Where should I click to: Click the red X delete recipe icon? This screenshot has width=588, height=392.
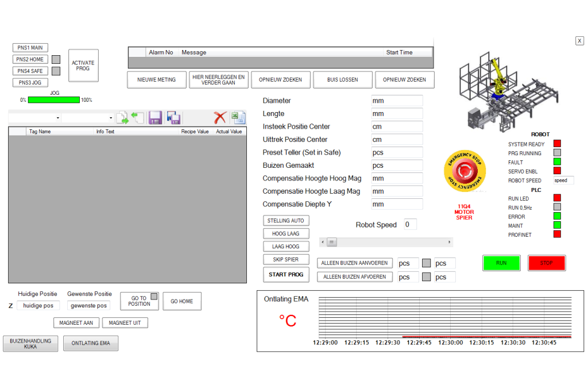(220, 118)
